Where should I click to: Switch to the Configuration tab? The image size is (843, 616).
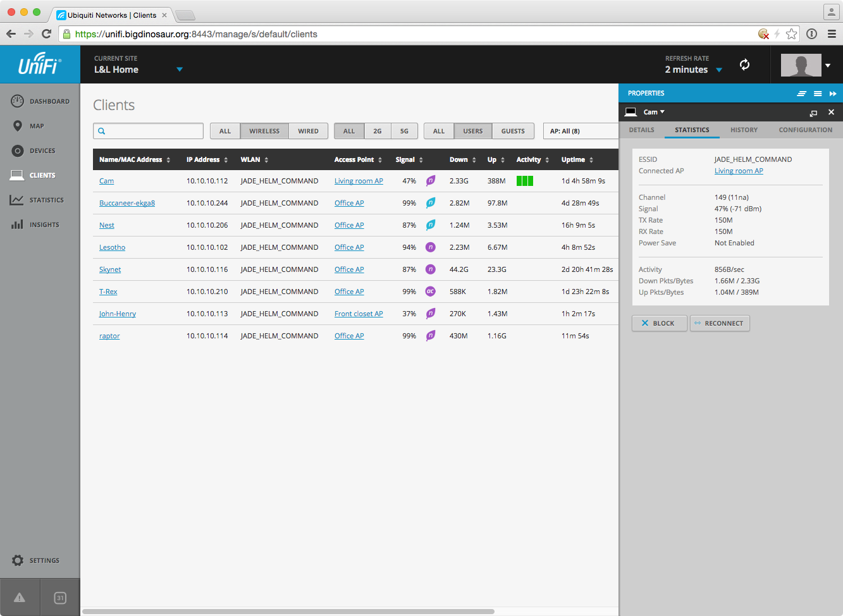click(x=805, y=130)
